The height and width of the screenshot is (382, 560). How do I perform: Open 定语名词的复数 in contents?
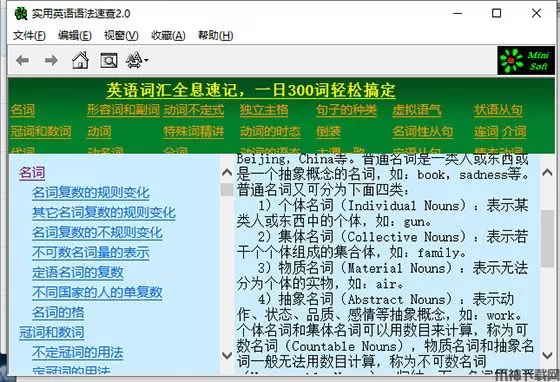click(x=78, y=273)
